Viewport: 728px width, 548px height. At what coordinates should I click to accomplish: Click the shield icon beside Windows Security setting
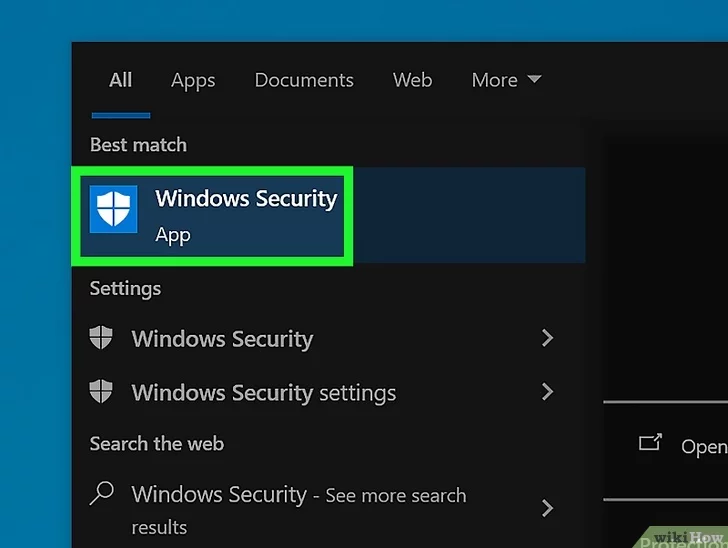[x=101, y=337]
